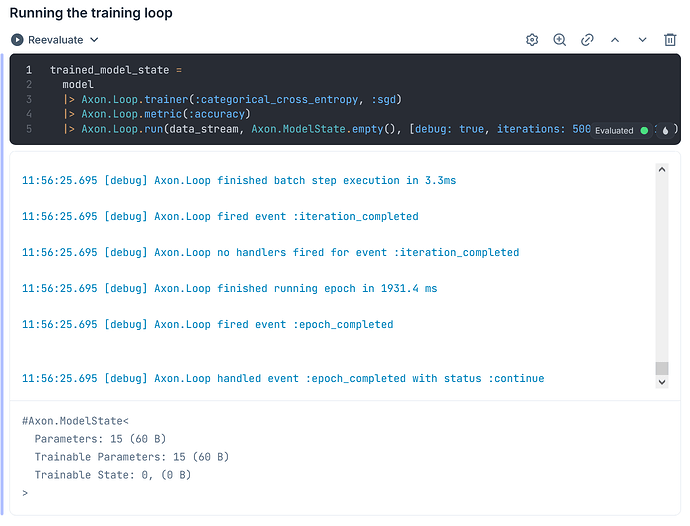Click the magnifier-plus cell icon
This screenshot has height=526, width=690.
click(560, 40)
